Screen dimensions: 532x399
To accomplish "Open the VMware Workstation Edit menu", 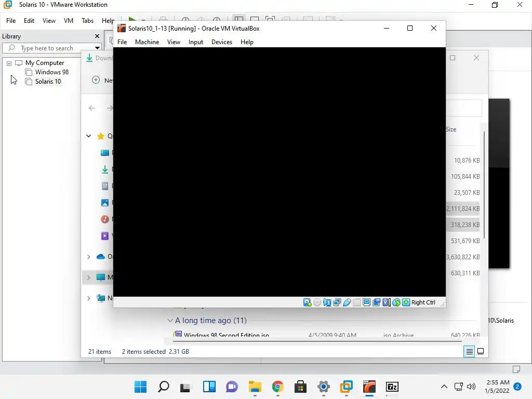I will [x=29, y=21].
